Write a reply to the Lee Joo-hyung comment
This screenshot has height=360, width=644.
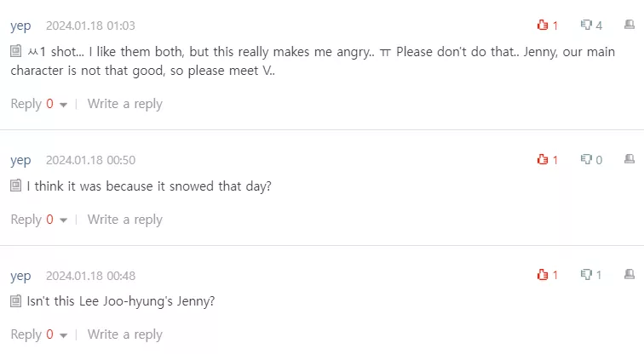tap(124, 334)
